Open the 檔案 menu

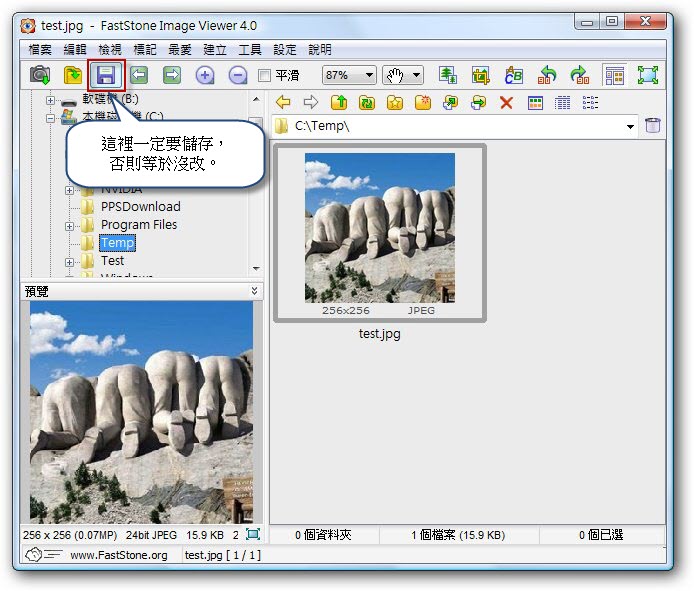(40, 50)
